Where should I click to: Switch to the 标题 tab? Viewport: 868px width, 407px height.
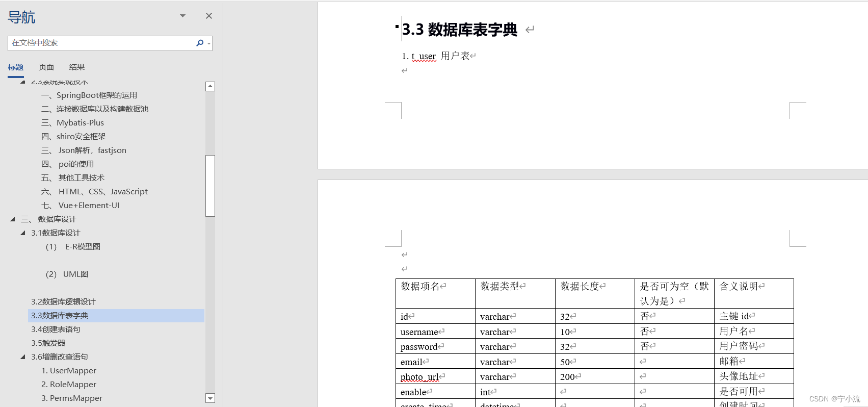(x=16, y=67)
